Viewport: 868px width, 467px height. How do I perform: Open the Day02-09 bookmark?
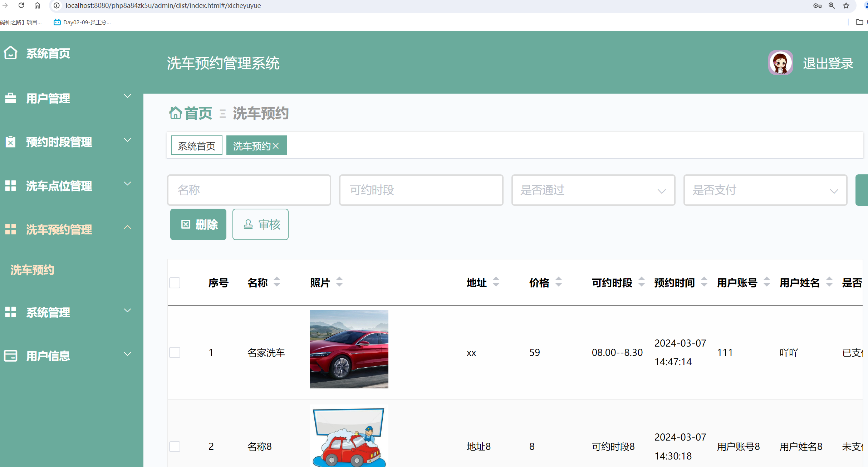click(82, 22)
